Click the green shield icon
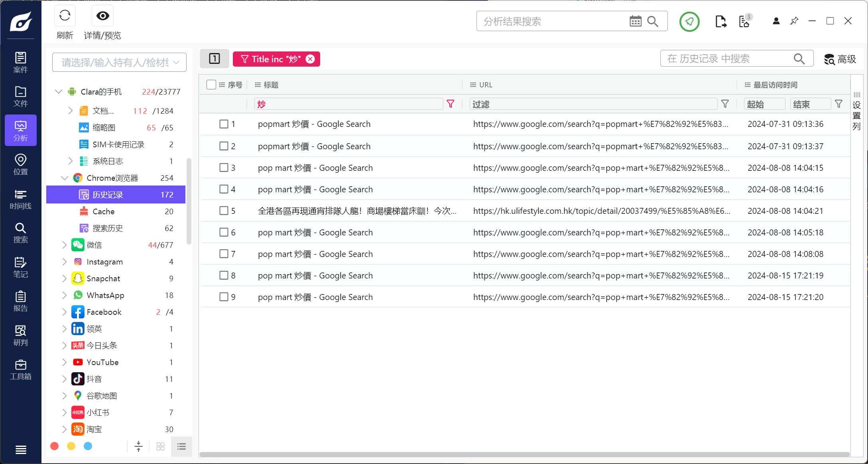This screenshot has width=868, height=464. tap(689, 21)
